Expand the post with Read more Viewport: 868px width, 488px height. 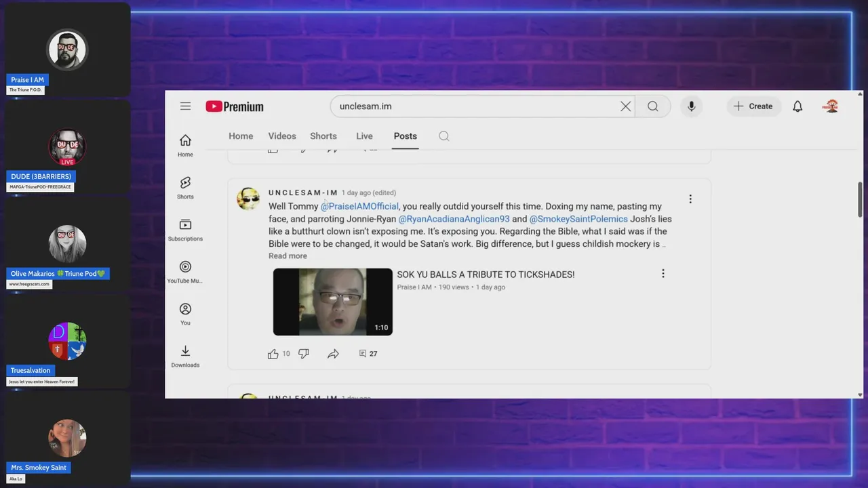(288, 256)
